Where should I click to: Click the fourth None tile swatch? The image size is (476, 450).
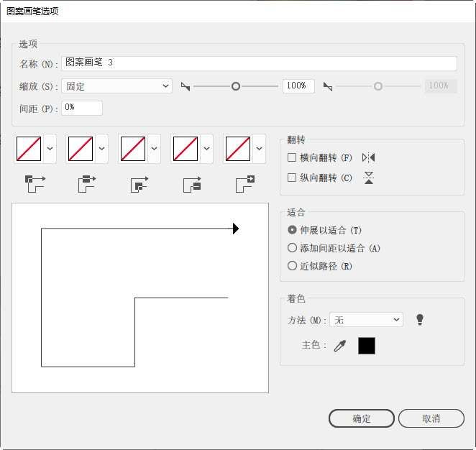coord(186,149)
